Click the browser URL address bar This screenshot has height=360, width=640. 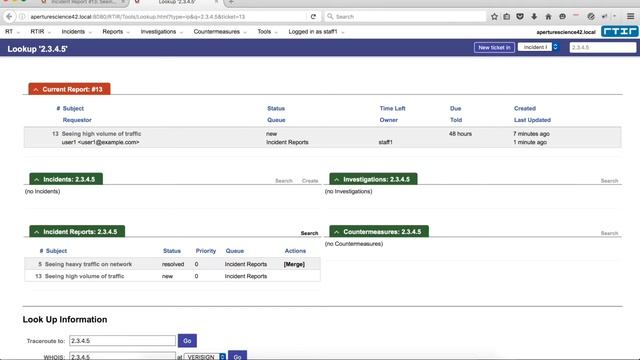coord(167,17)
